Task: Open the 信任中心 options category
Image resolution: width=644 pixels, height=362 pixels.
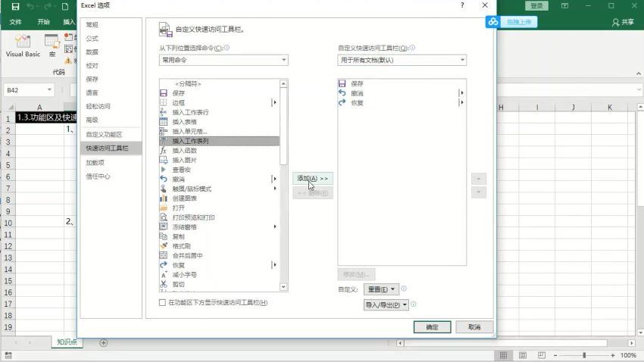Action: pyautogui.click(x=111, y=176)
